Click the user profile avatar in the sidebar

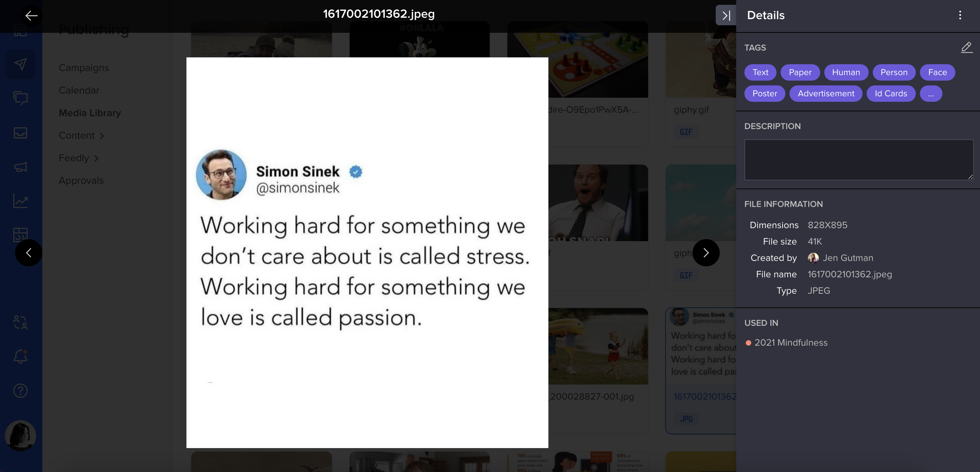pos(20,435)
